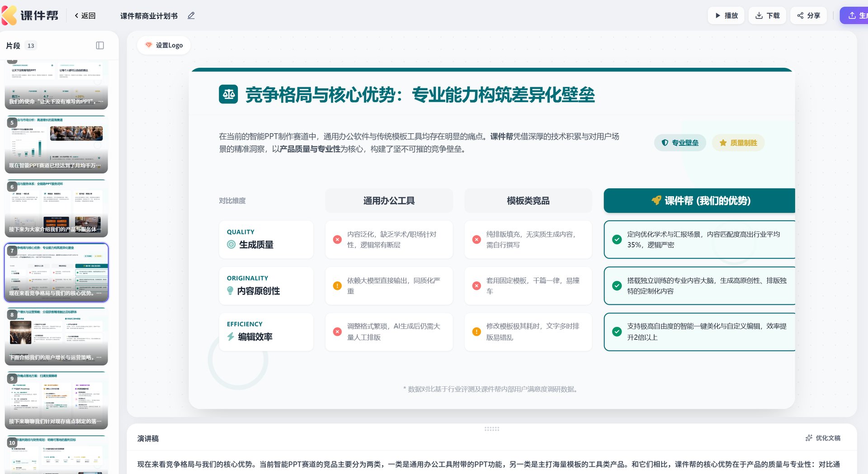Click the 片段 count badge 13

tap(31, 45)
